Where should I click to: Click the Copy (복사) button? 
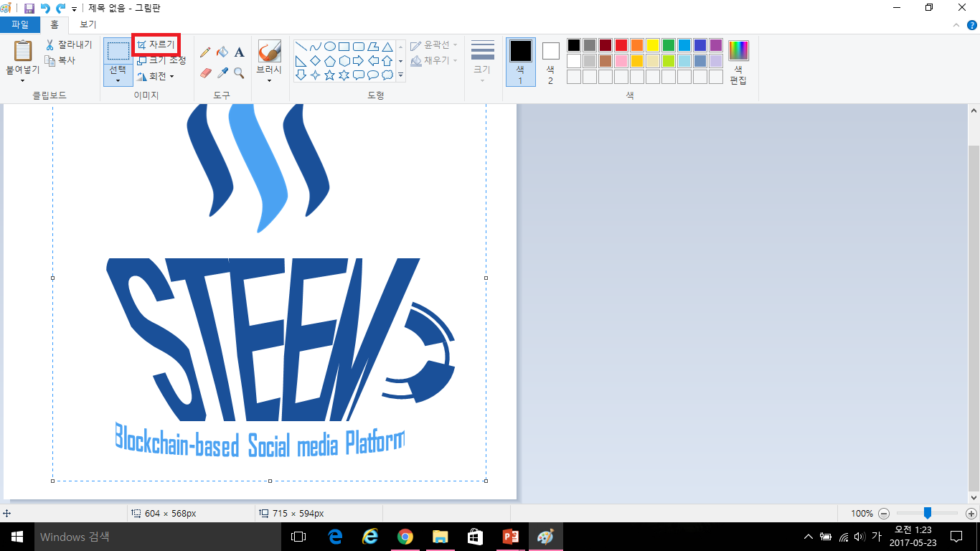60,61
